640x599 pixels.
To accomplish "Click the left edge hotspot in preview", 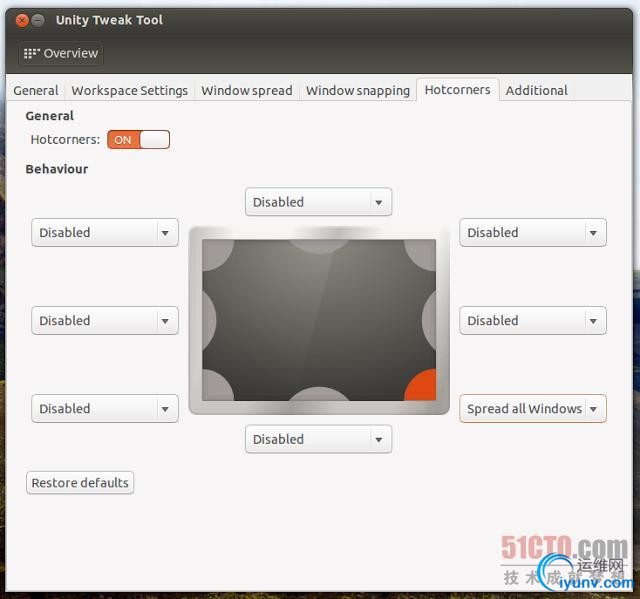I will pyautogui.click(x=209, y=321).
